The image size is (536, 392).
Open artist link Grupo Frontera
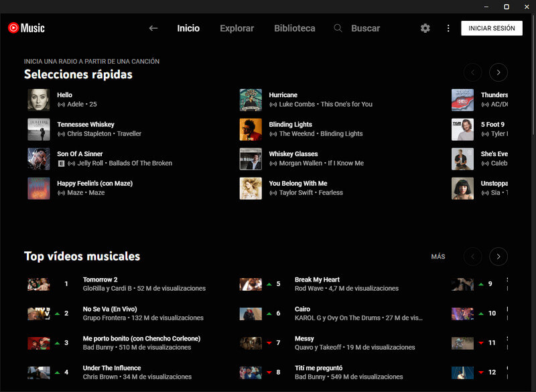[x=105, y=318]
